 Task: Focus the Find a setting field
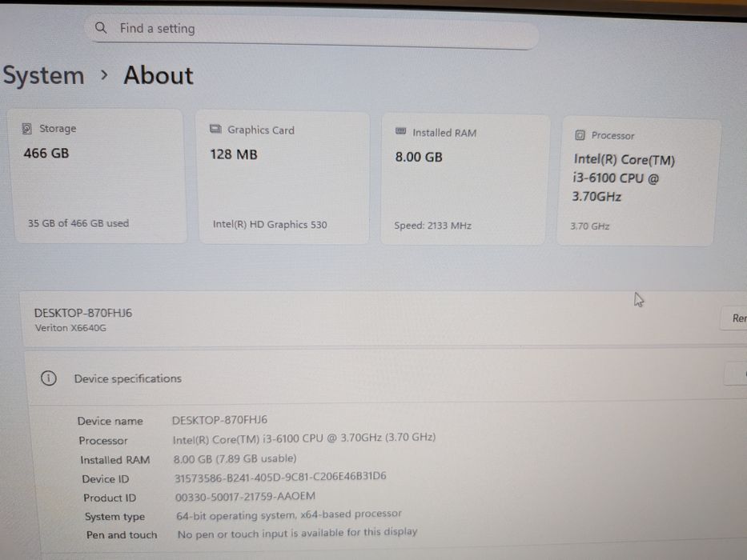click(x=312, y=31)
